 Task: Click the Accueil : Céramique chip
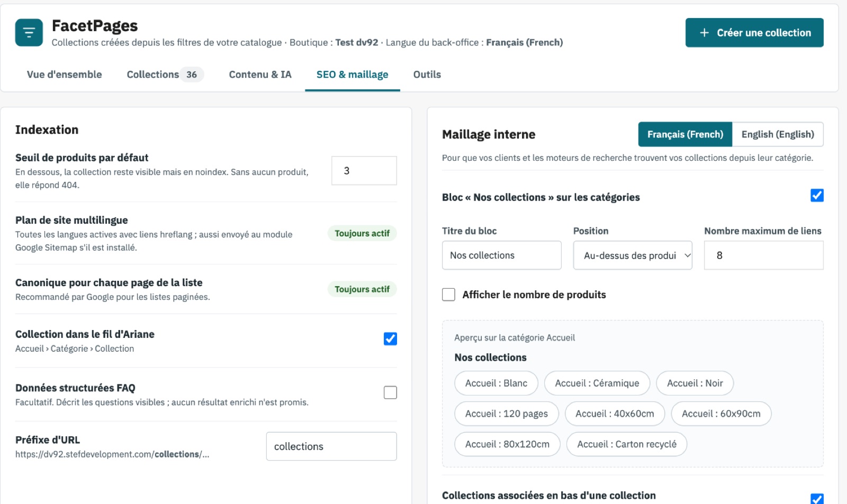(x=597, y=383)
